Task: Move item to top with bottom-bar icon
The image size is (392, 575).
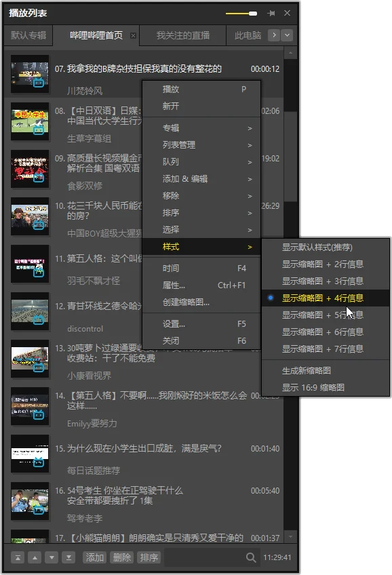Action: pos(18,558)
